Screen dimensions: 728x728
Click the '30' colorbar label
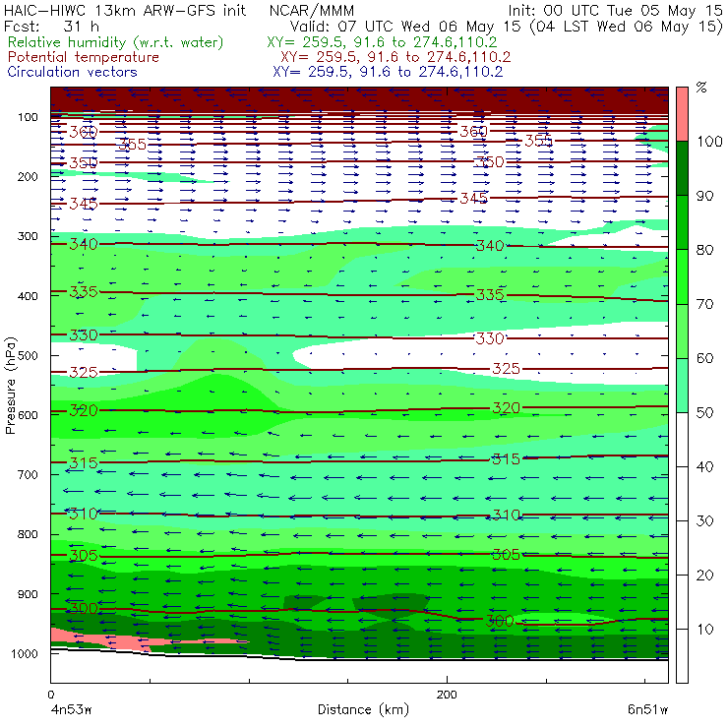pyautogui.click(x=704, y=521)
